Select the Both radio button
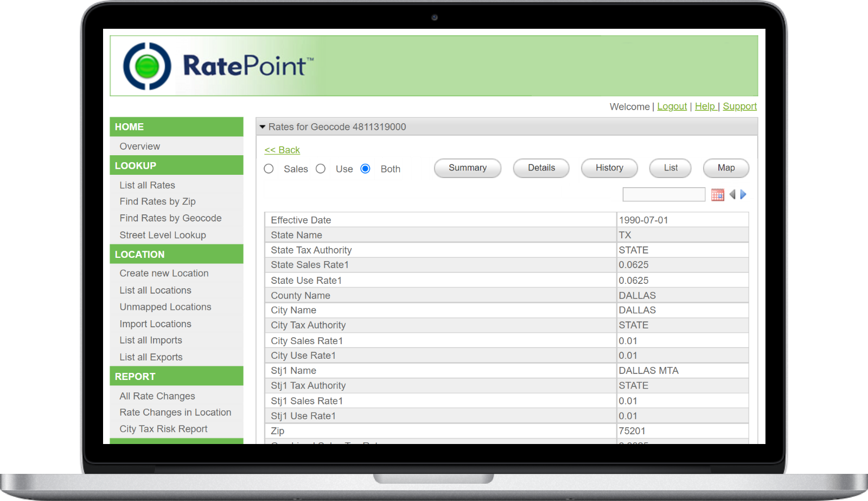This screenshot has width=868, height=501. [x=366, y=169]
